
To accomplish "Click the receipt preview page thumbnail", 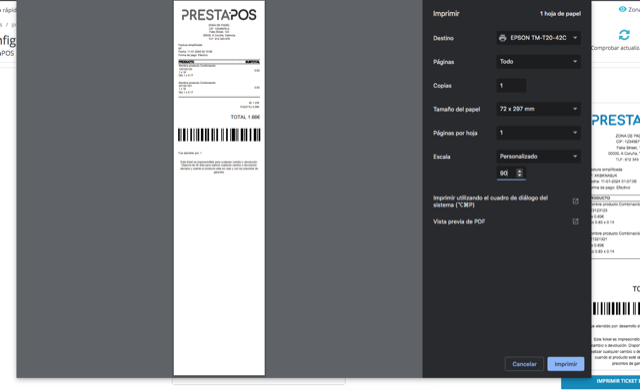I will click(219, 188).
